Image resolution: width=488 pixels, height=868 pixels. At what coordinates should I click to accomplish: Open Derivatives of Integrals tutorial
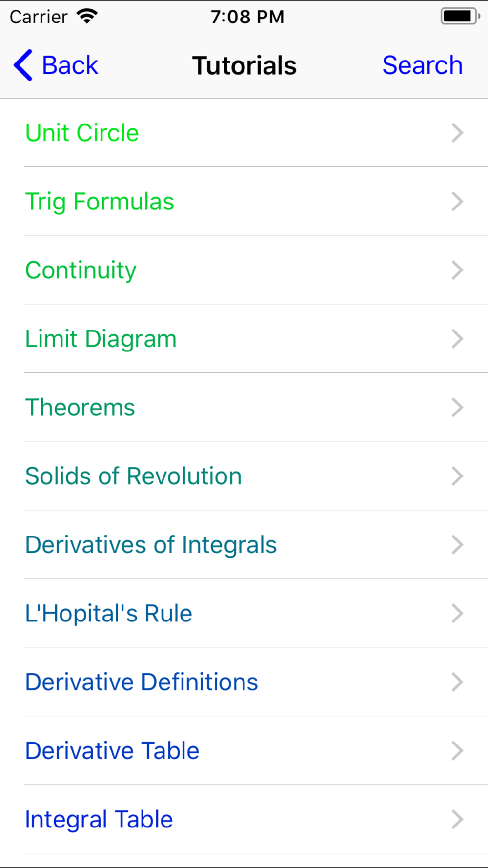point(244,545)
